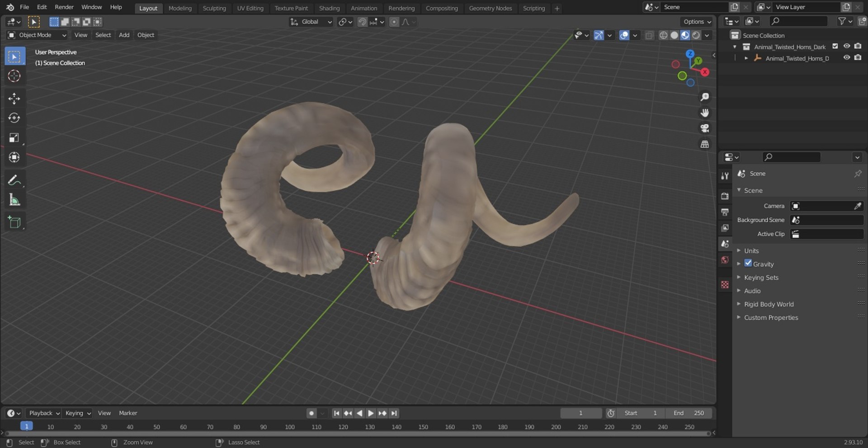Screen dimensions: 868x448
Task: Open the Options dropdown in viewport header
Action: coord(697,22)
